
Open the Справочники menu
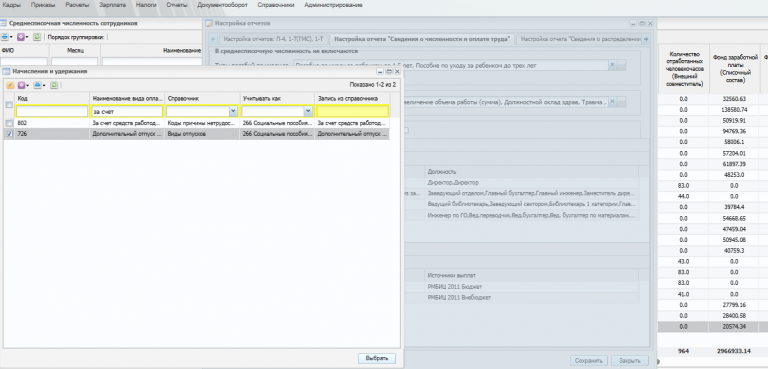point(276,5)
